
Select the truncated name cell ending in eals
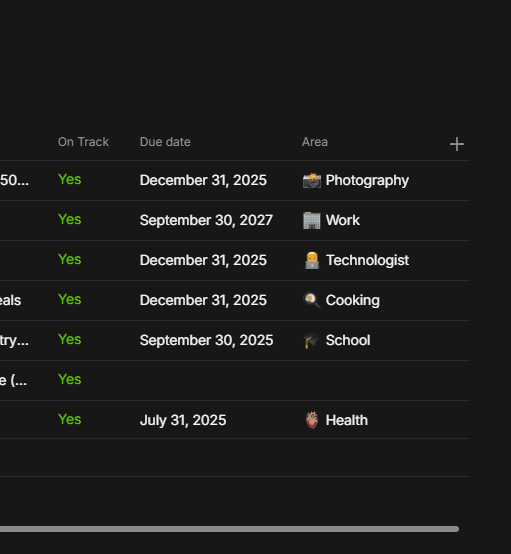click(11, 300)
